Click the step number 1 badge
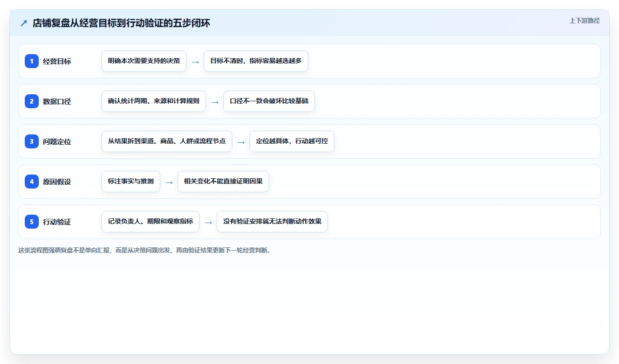This screenshot has height=364, width=619. pyautogui.click(x=32, y=61)
